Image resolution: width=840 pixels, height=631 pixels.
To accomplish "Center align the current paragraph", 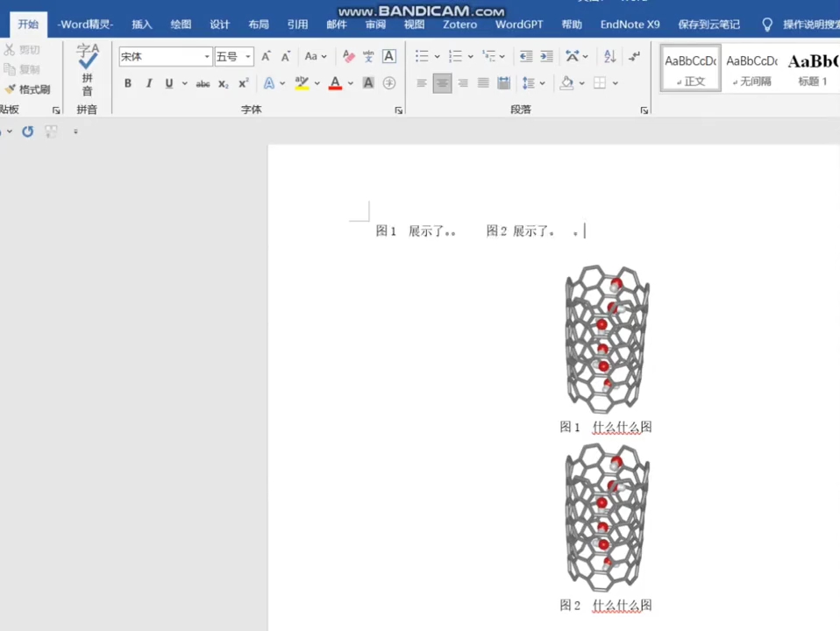I will tap(442, 83).
